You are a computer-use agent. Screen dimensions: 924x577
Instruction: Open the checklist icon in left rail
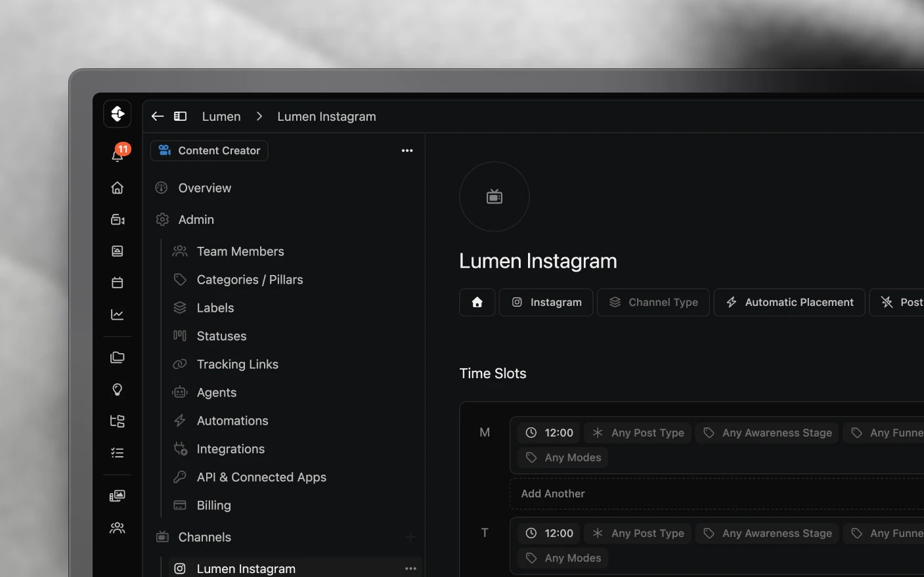pos(118,453)
